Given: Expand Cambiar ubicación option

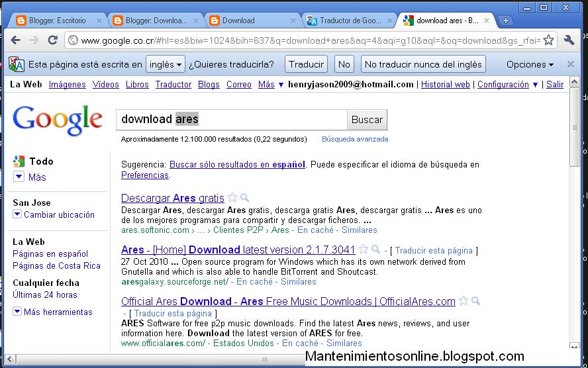Looking at the screenshot, I should tap(17, 214).
